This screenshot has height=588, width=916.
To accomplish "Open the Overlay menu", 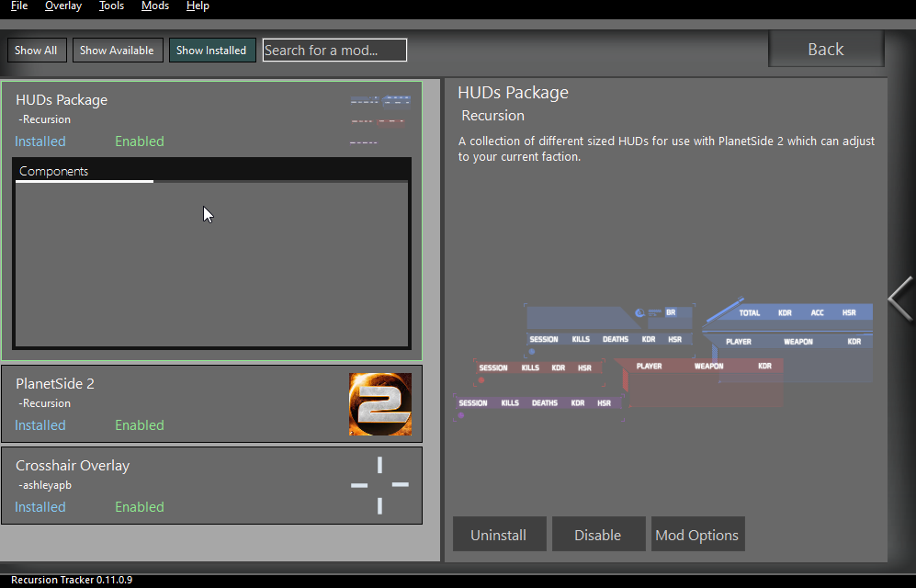I will tap(63, 6).
